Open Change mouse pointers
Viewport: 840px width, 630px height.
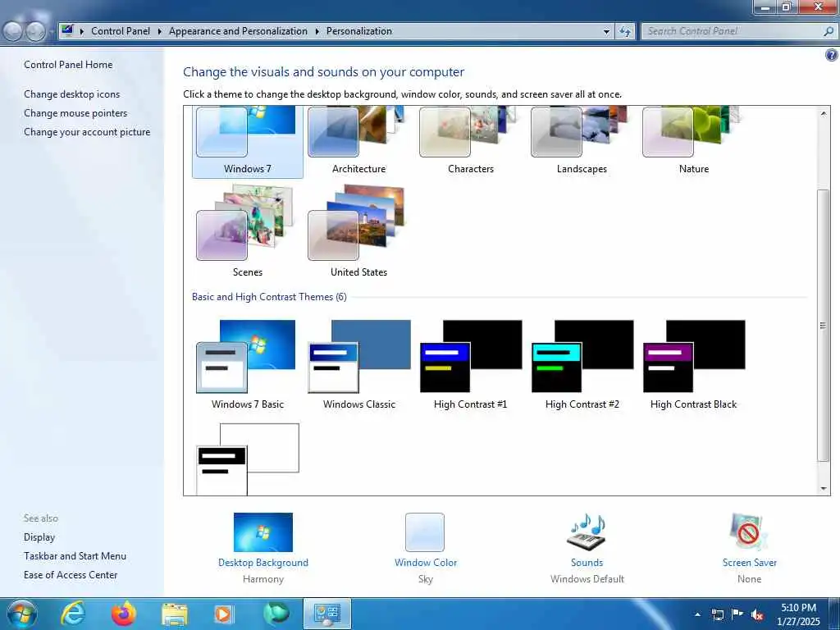(75, 113)
